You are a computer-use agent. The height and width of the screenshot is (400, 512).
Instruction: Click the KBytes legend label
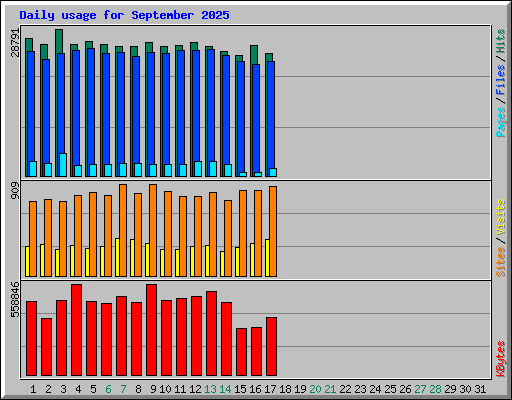tap(500, 359)
